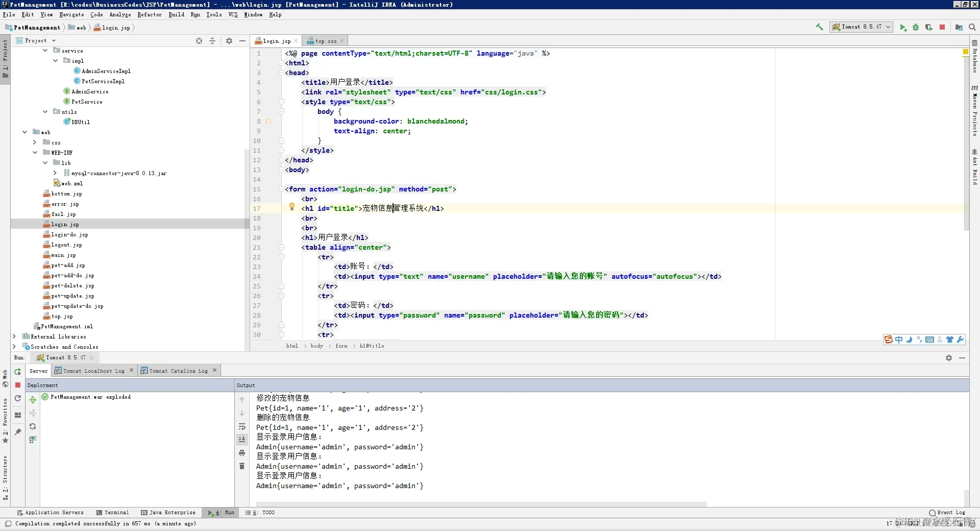Expand the css folder

point(35,142)
